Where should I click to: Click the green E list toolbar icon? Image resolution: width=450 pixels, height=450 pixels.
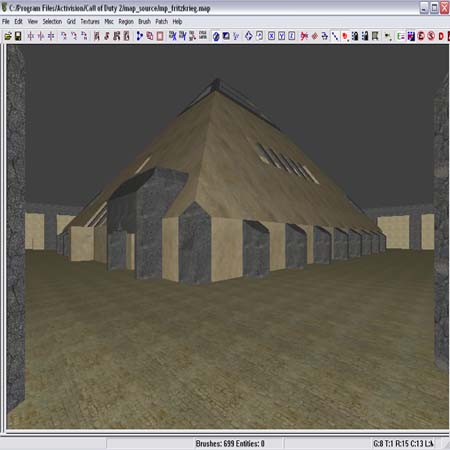pyautogui.click(x=401, y=36)
